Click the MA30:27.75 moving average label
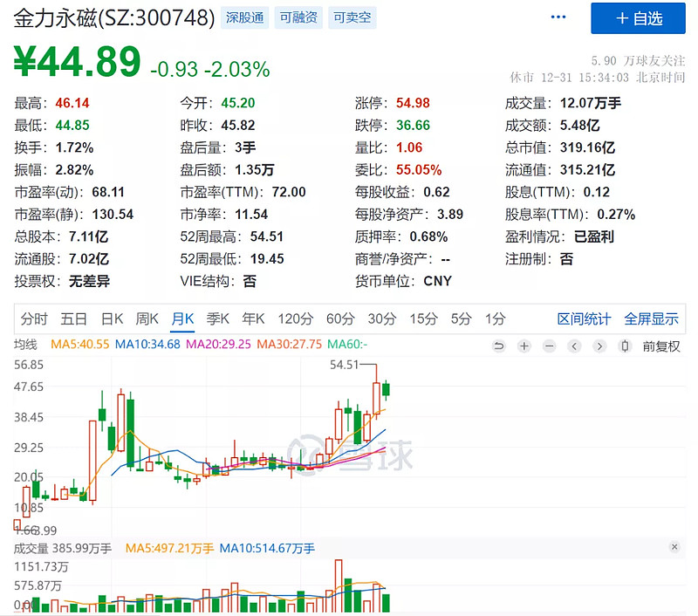The height and width of the screenshot is (616, 698). (x=290, y=344)
